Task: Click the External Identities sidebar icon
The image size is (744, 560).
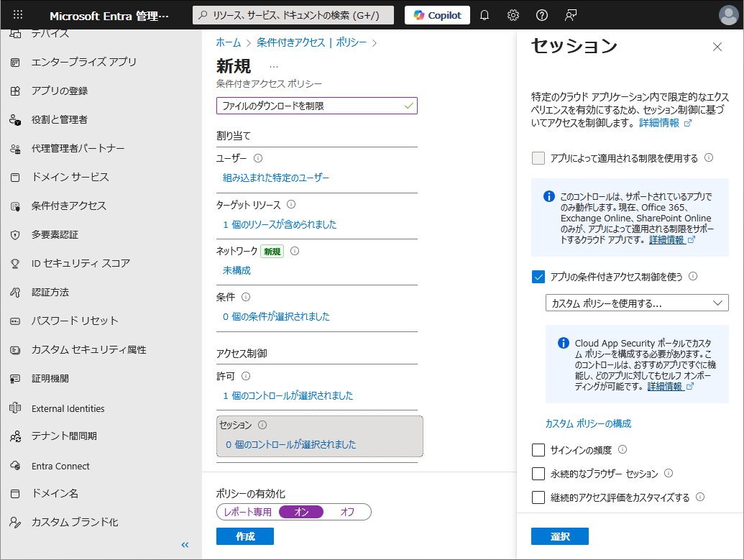Action: 15,408
